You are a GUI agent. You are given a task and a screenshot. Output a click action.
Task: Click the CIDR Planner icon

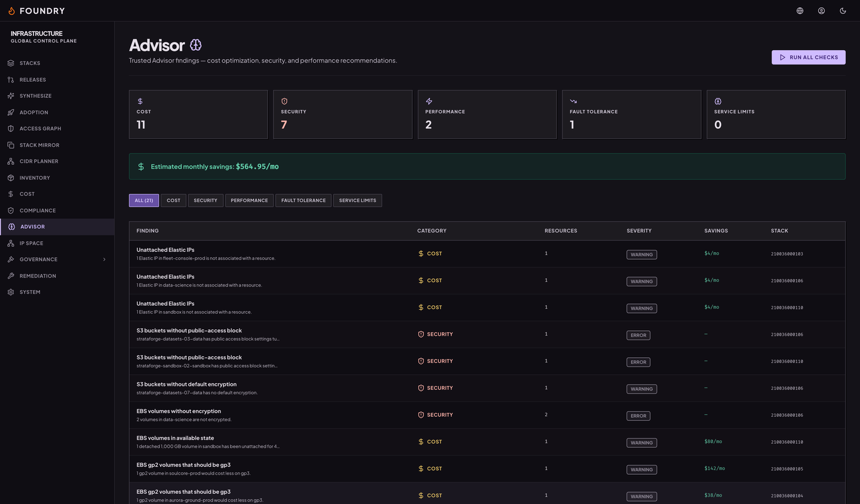point(11,161)
